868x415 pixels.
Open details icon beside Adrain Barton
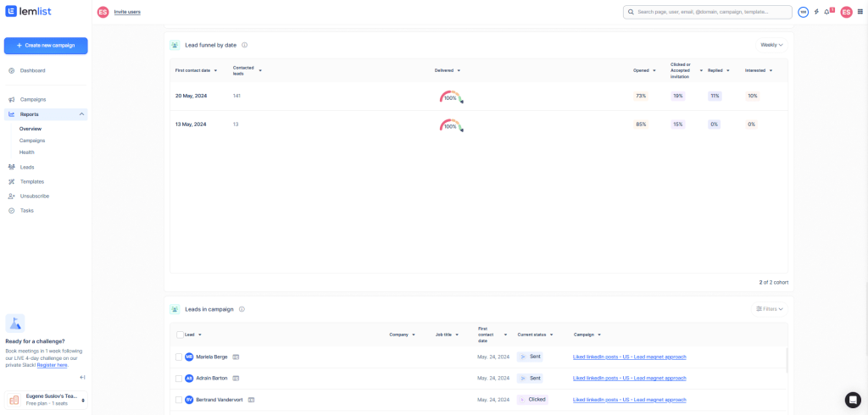point(236,379)
